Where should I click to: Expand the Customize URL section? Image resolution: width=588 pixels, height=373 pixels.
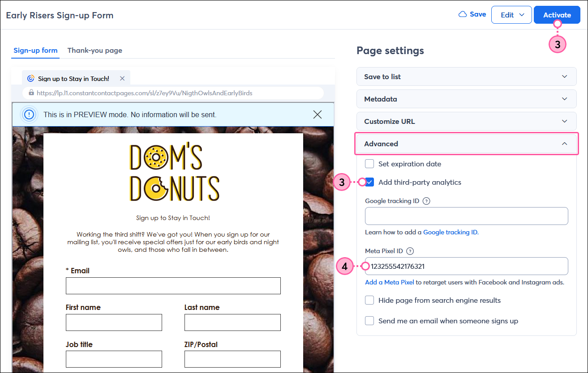pos(466,121)
